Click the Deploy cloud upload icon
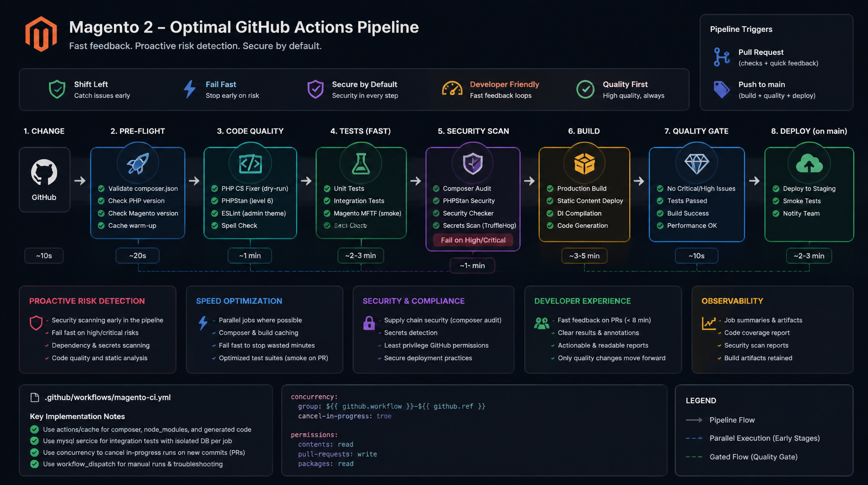Image resolution: width=868 pixels, height=485 pixels. click(809, 163)
